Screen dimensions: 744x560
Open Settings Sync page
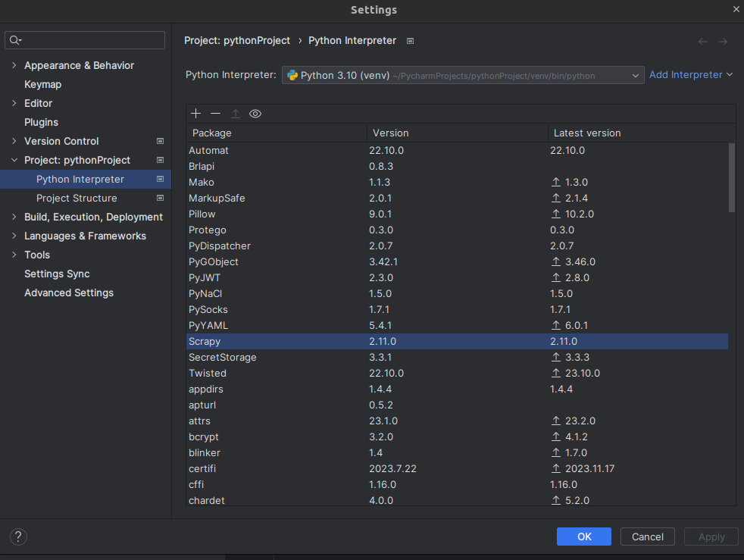click(x=57, y=274)
